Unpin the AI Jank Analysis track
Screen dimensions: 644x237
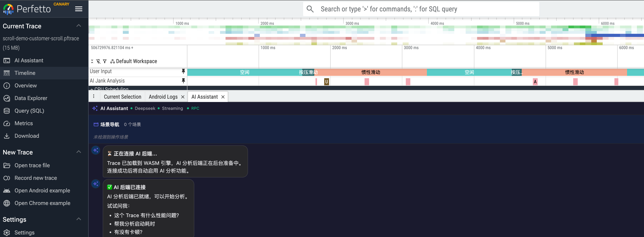(184, 81)
